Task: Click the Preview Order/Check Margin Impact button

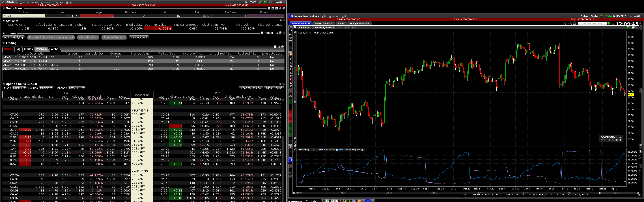Action: click(x=51, y=37)
